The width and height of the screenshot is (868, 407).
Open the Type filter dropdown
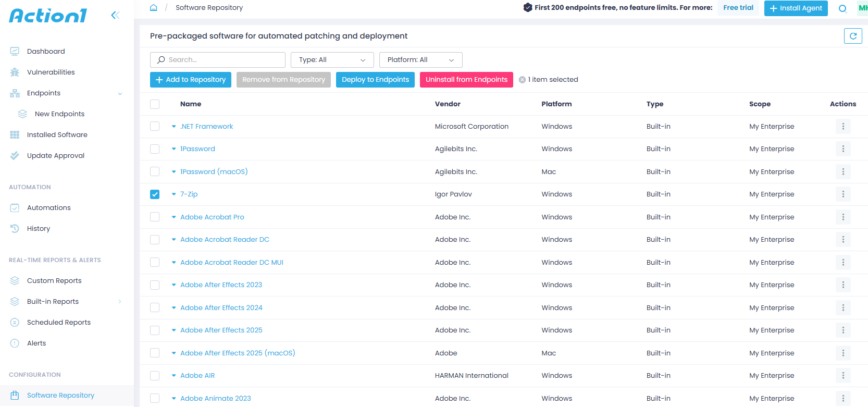pyautogui.click(x=332, y=60)
